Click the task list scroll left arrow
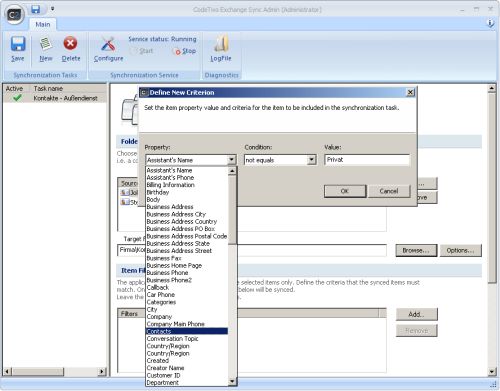Screen dimensions: 500x391 pos(7,371)
